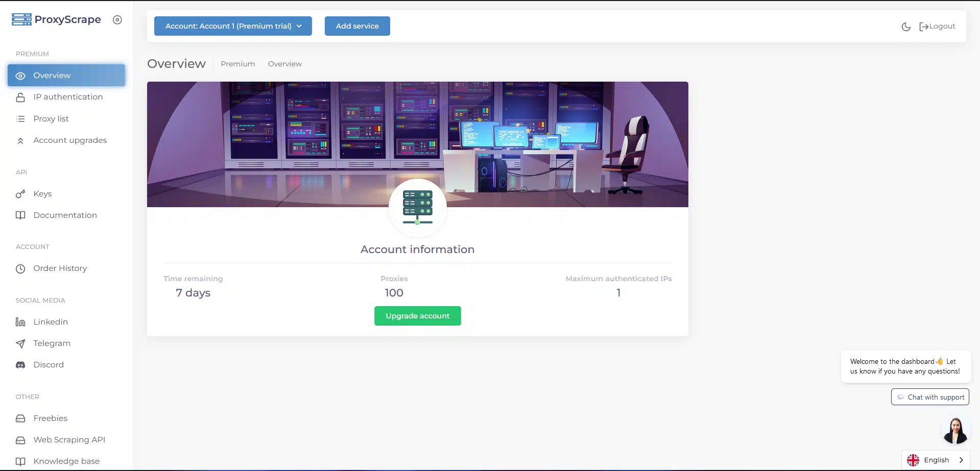980x471 pixels.
Task: Click the Maximum authenticated IPs value '1'
Action: [x=618, y=293]
